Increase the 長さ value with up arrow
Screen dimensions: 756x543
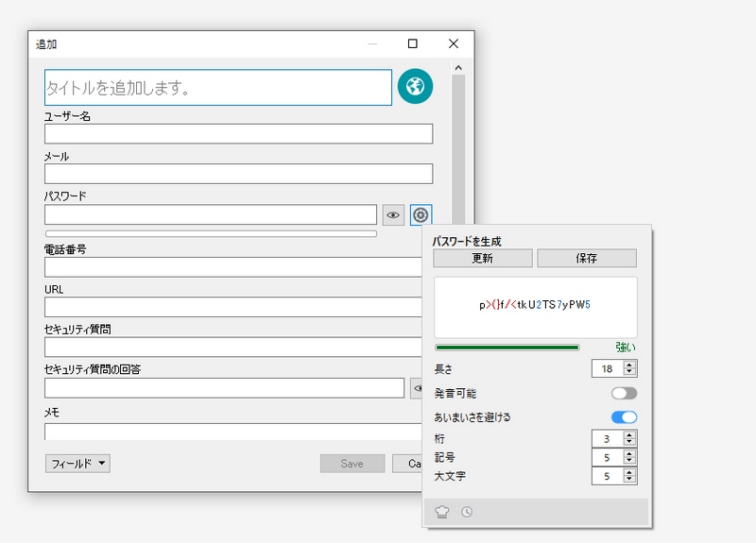coord(629,365)
